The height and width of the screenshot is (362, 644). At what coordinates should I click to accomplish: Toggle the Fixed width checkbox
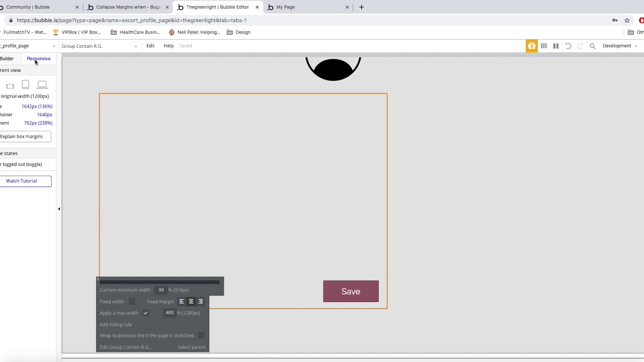tap(132, 302)
